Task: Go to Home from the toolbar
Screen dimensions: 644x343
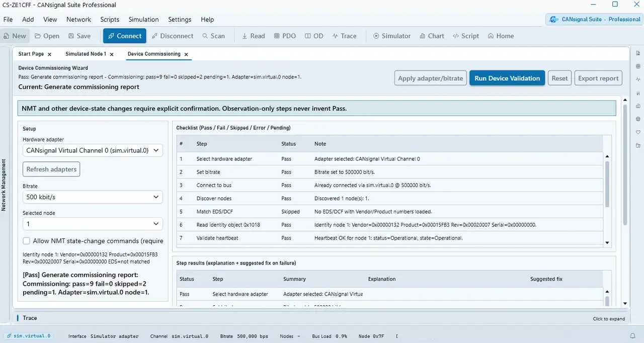Action: (501, 36)
